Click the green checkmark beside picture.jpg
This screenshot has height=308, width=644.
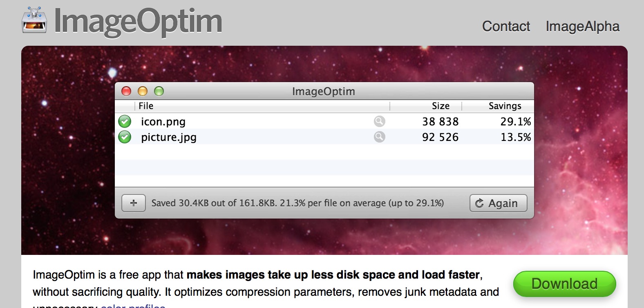point(125,137)
